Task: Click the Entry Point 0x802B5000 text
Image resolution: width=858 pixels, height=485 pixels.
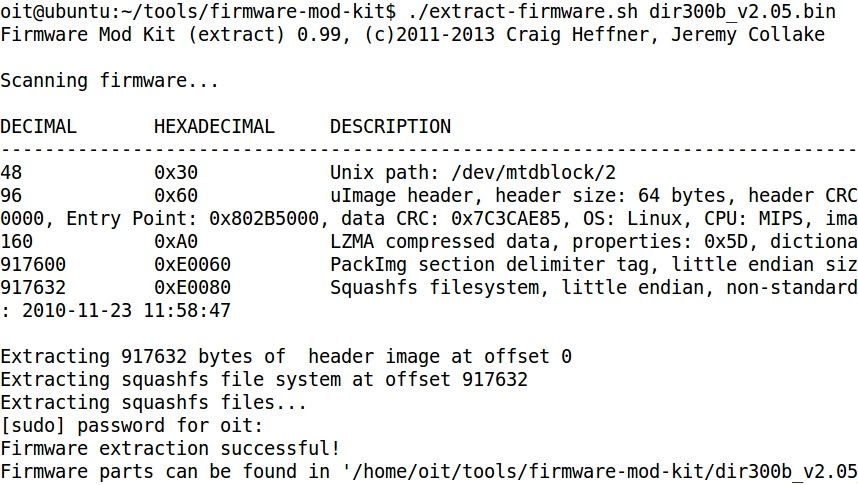Action: pos(193,218)
